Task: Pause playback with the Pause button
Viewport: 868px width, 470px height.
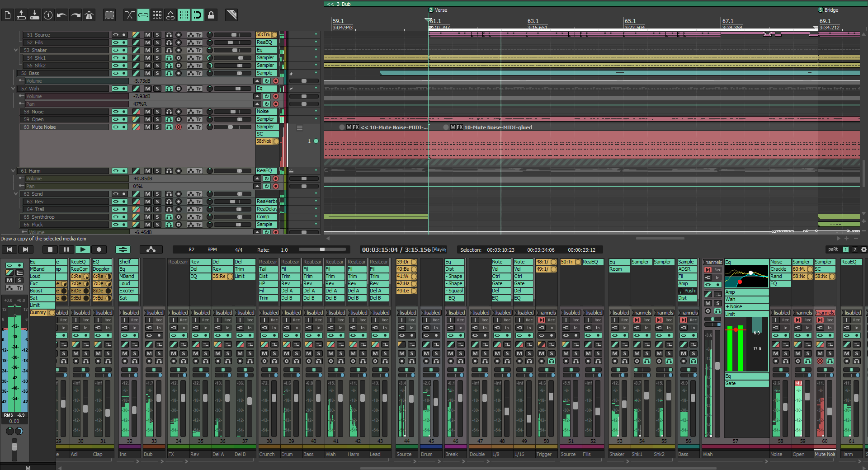Action: click(66, 249)
